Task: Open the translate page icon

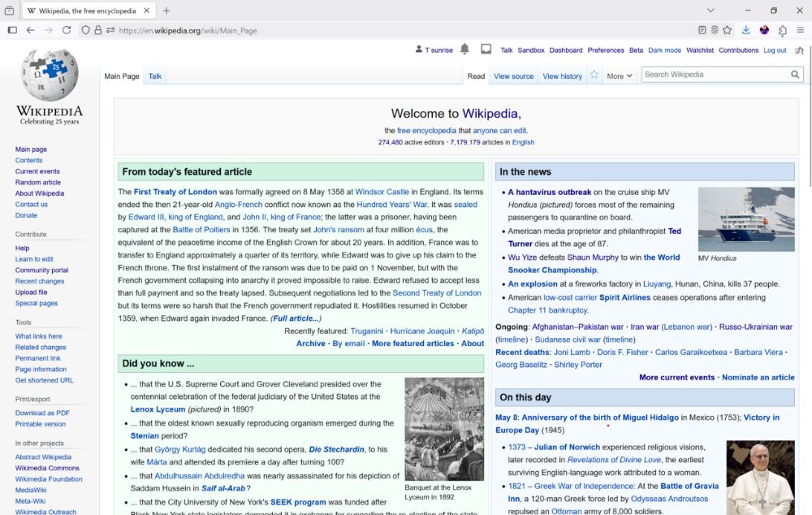Action: (715, 30)
